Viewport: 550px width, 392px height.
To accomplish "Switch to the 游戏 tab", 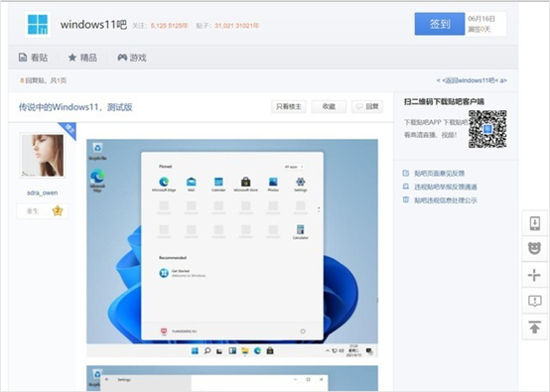I will coord(132,58).
